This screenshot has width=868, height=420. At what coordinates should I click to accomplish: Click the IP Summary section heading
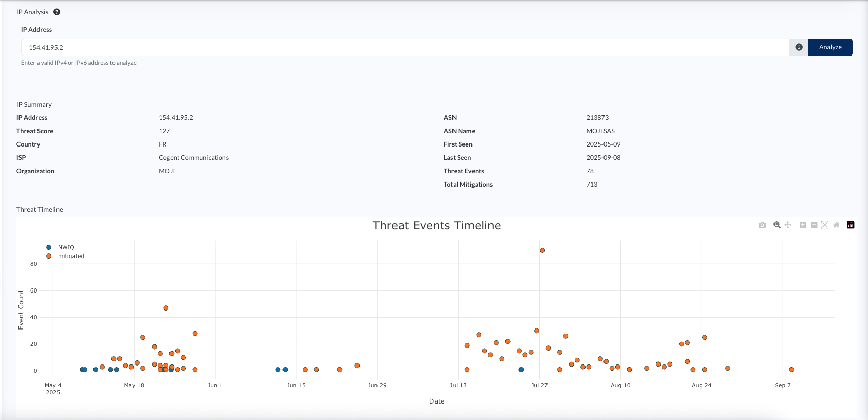coord(34,105)
